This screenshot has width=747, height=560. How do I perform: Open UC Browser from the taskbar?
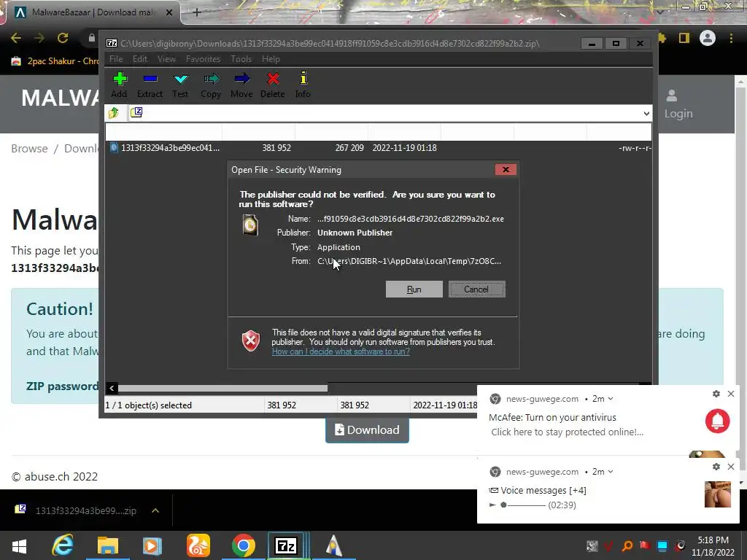198,545
